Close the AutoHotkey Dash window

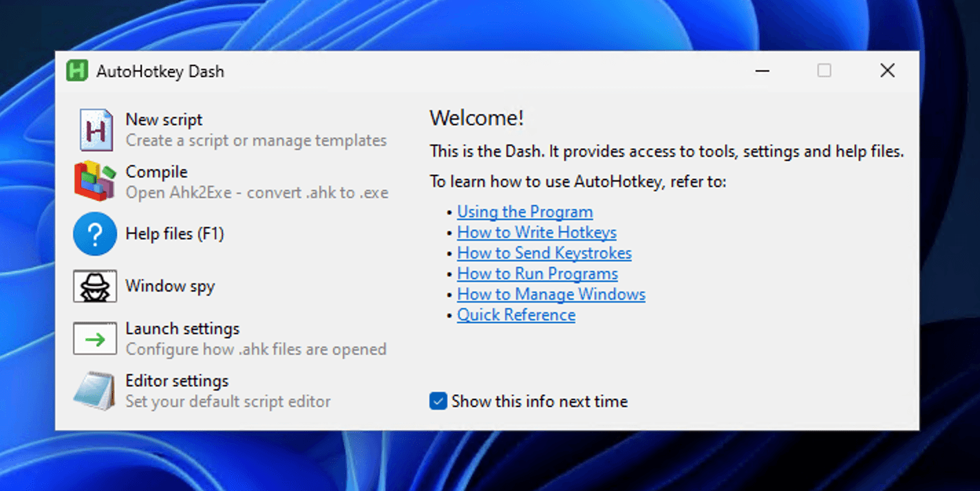(x=887, y=71)
